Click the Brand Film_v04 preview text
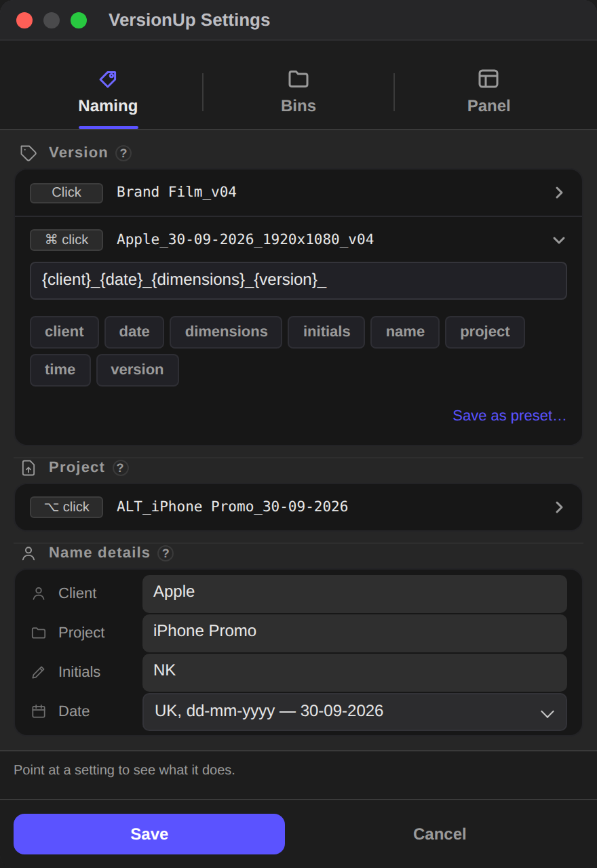Viewport: 597px width, 868px height. tap(176, 193)
